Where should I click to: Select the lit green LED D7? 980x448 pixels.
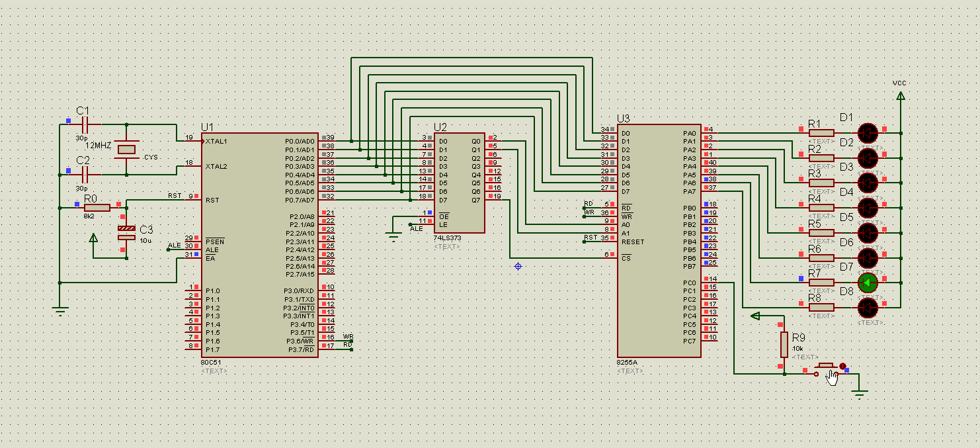867,283
